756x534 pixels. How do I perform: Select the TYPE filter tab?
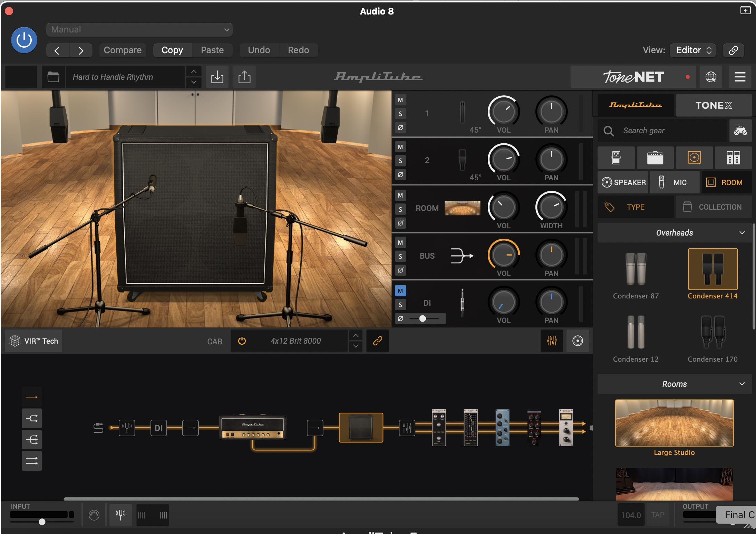[x=636, y=207]
